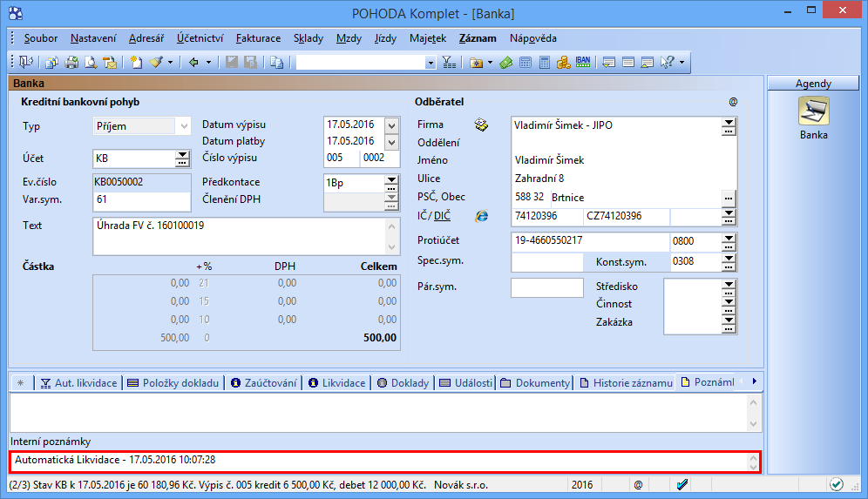Open the calculator toolbar icon

pyautogui.click(x=545, y=62)
